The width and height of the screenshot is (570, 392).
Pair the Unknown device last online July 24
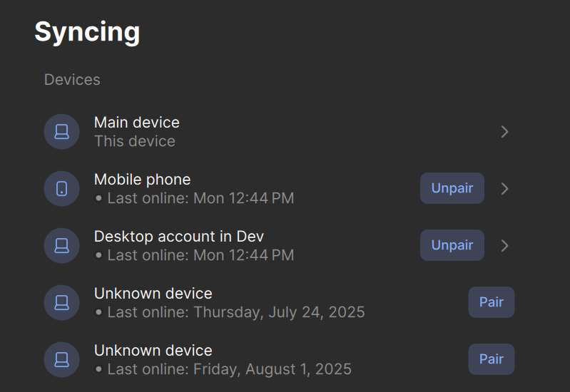pyautogui.click(x=492, y=302)
